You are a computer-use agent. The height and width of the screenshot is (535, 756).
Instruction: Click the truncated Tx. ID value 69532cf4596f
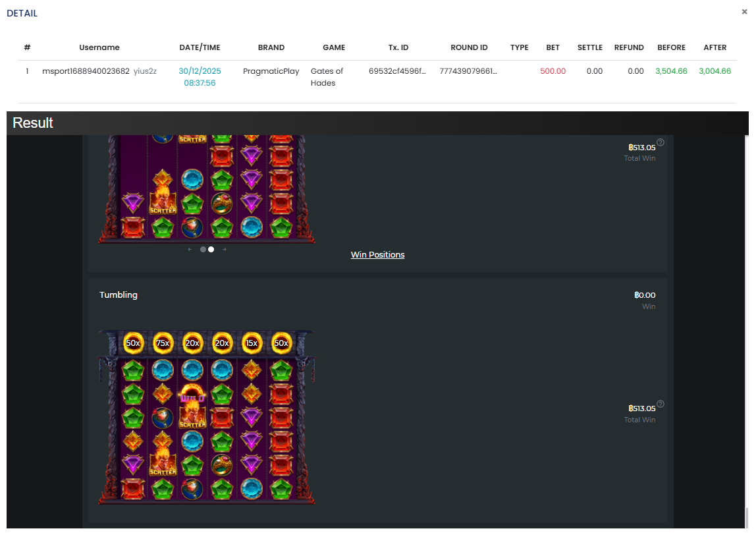coord(397,71)
